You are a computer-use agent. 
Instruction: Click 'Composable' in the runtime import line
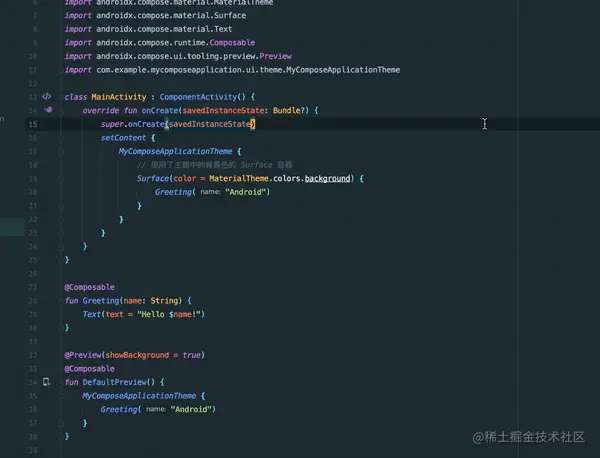232,42
